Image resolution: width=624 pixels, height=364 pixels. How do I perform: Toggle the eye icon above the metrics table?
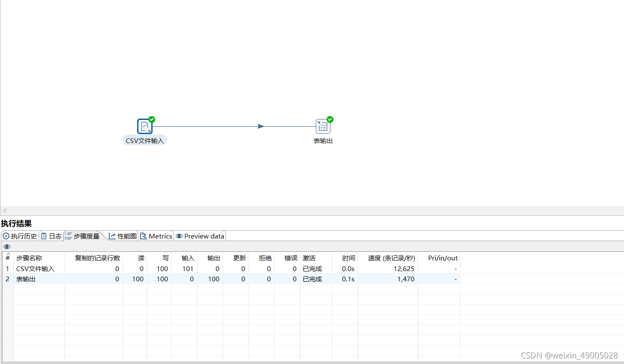coord(7,247)
